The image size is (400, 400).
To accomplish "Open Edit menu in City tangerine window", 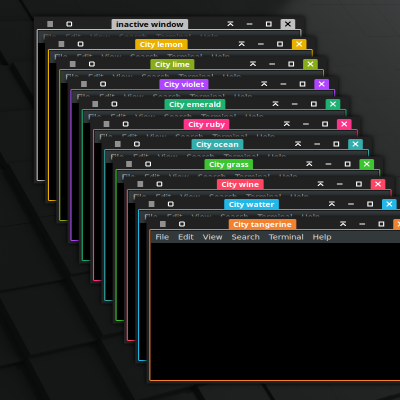I will tap(186, 237).
